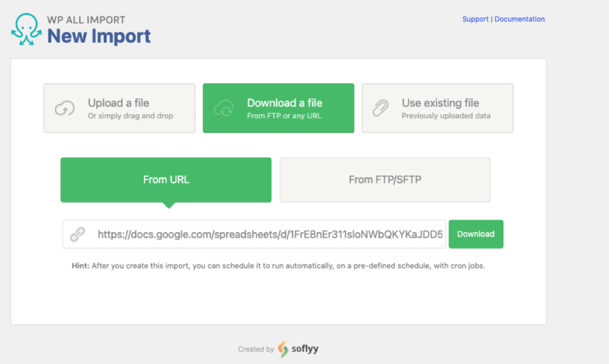Click the WP ALL IMPORT title text
Viewport: 609px width, 364px height.
[86, 20]
